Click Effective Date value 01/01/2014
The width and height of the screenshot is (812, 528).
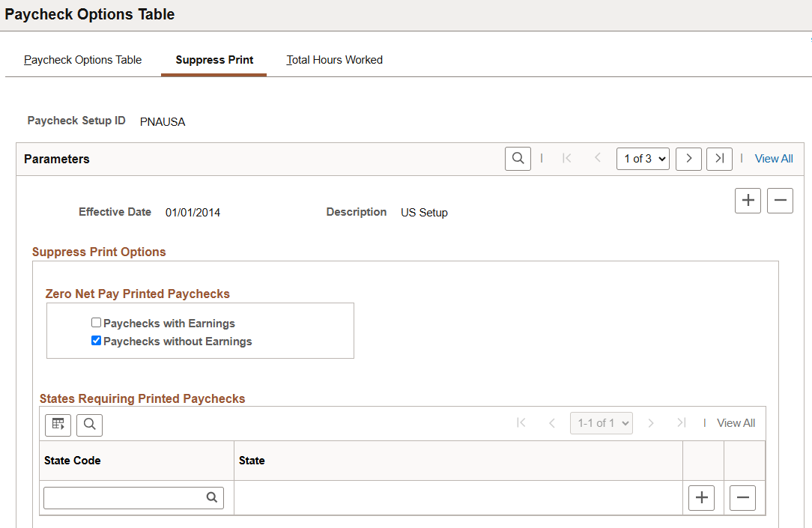[x=193, y=213]
